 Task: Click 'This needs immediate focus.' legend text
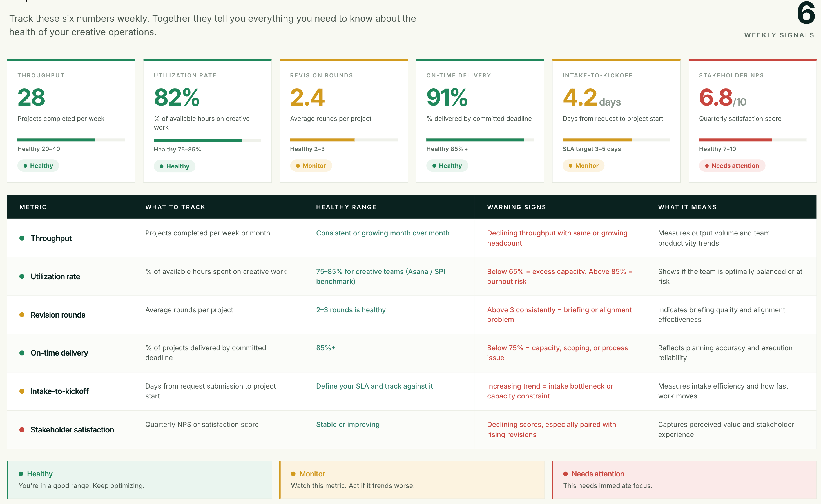point(608,486)
